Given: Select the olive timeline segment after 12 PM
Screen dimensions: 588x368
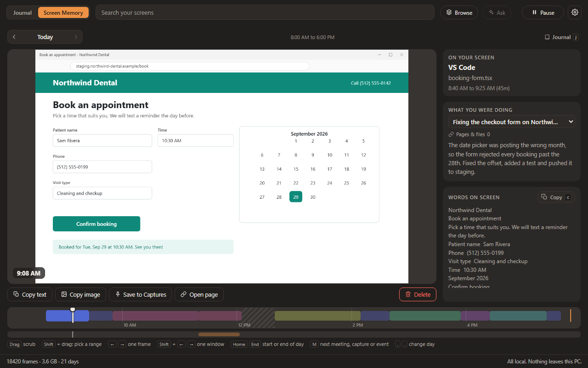Looking at the screenshot, I should click(317, 316).
